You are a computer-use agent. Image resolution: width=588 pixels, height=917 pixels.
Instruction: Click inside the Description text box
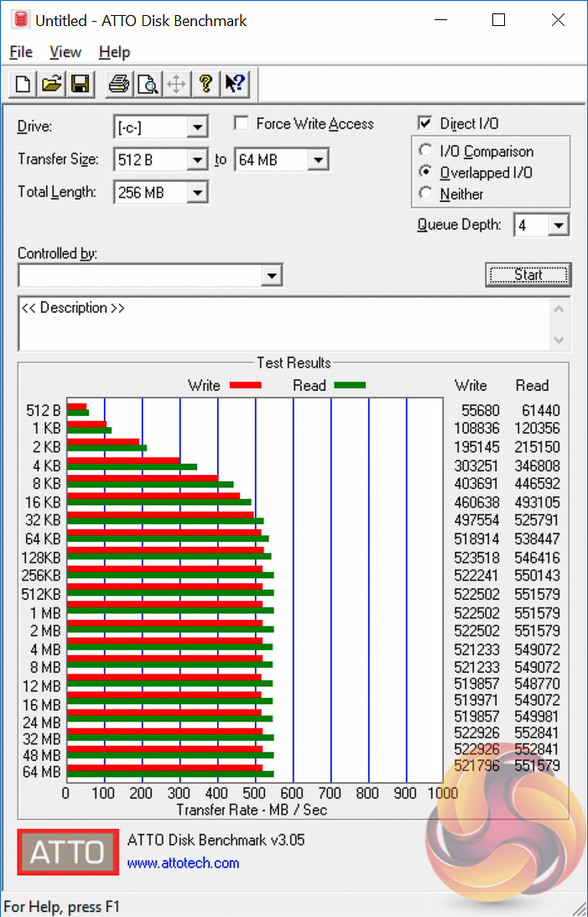tap(285, 324)
